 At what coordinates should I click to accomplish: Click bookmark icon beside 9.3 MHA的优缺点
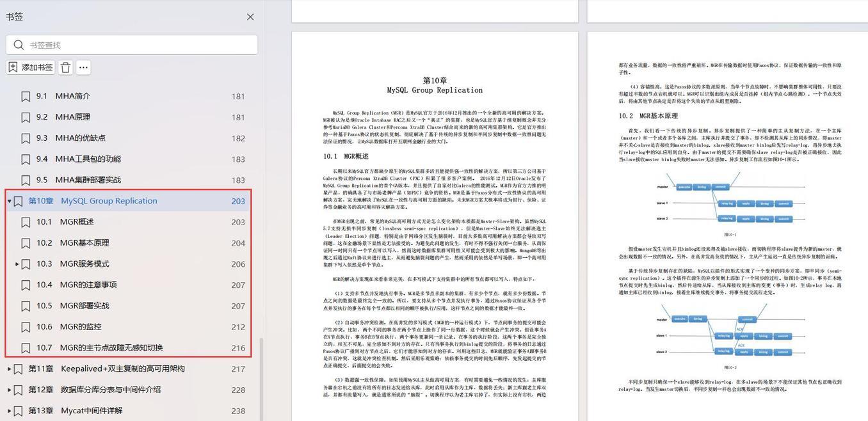pyautogui.click(x=26, y=138)
